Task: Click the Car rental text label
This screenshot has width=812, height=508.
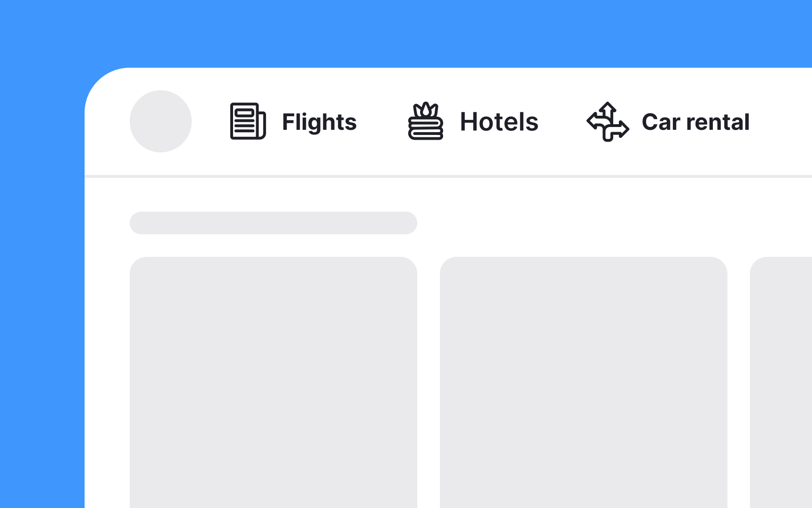Action: click(696, 122)
